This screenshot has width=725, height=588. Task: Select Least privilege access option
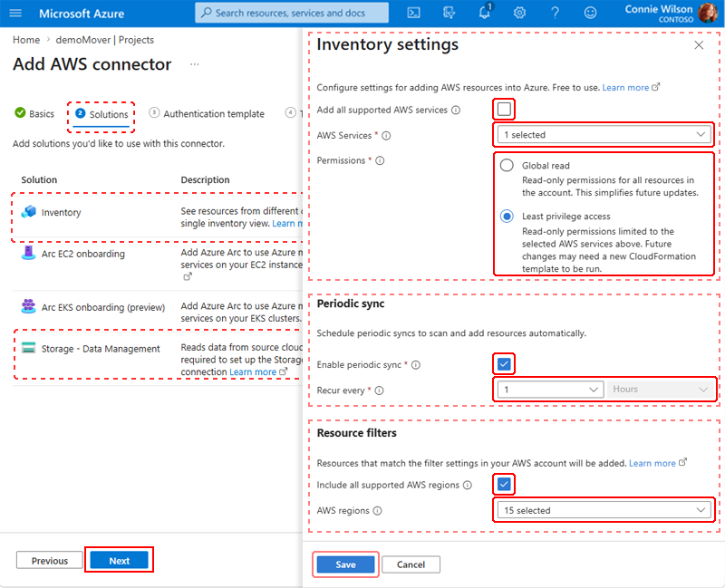pyautogui.click(x=507, y=216)
